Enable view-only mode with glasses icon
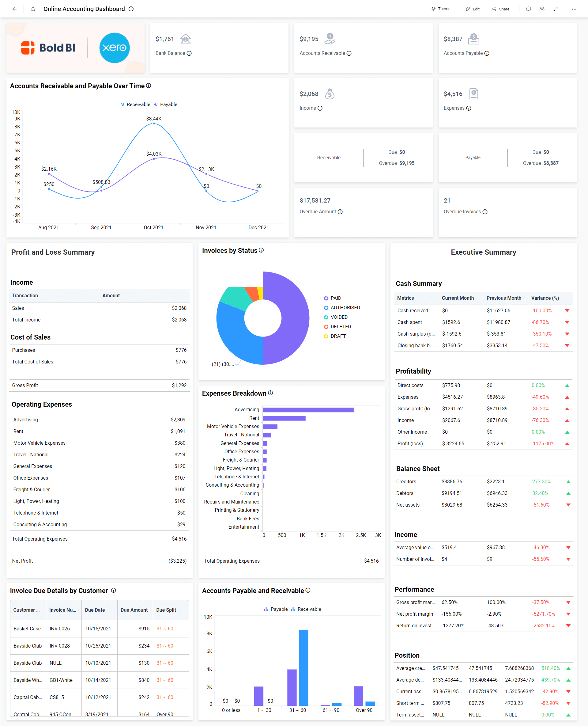The width and height of the screenshot is (588, 726). 542,9
